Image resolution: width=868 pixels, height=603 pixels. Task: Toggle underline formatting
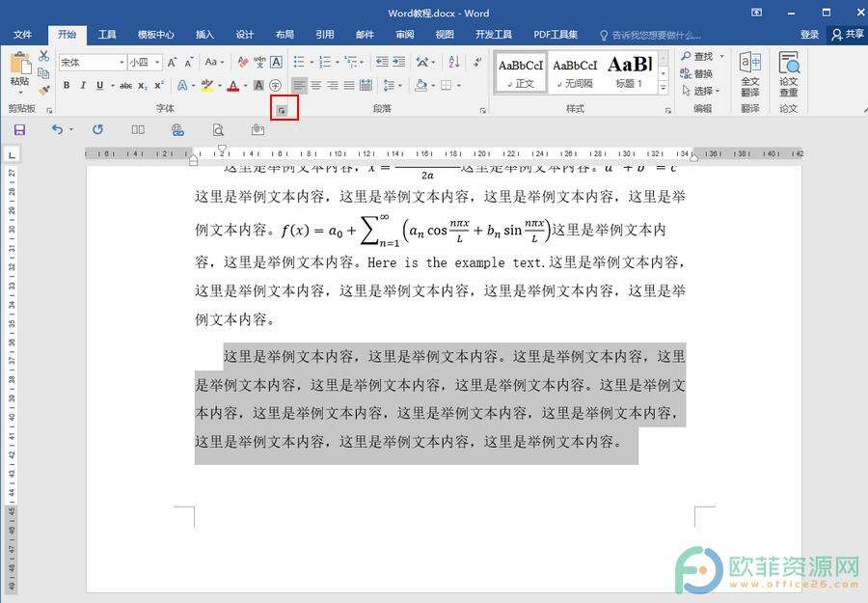pyautogui.click(x=99, y=85)
